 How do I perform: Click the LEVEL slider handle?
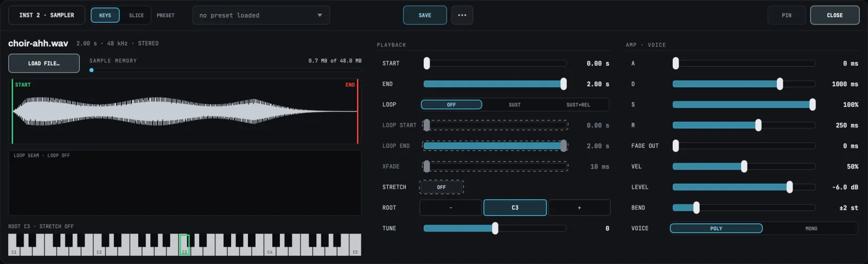tap(790, 187)
